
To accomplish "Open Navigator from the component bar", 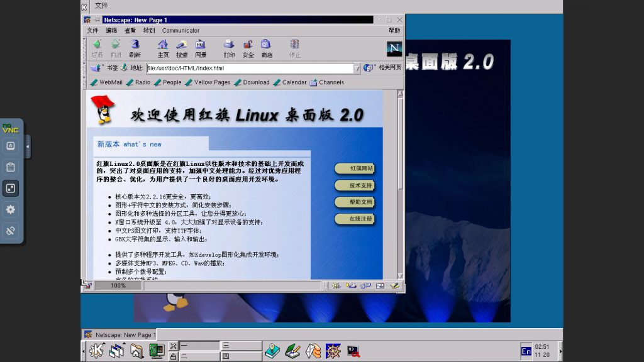I will [x=336, y=286].
